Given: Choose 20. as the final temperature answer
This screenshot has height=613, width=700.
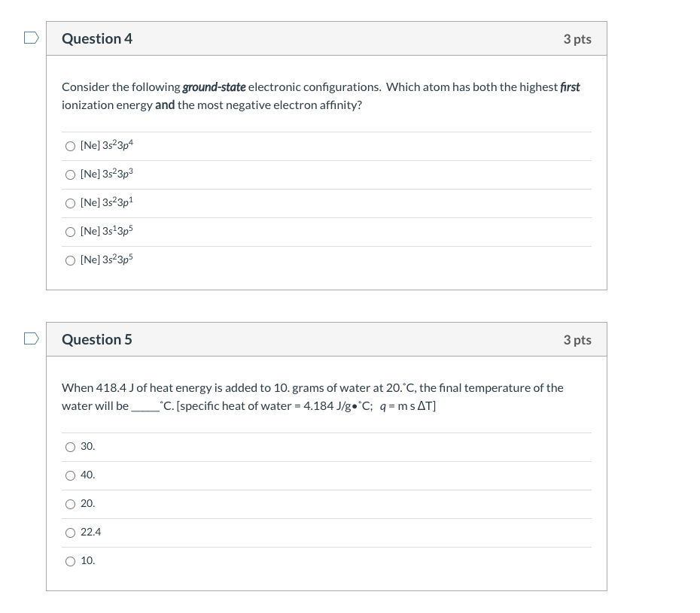Looking at the screenshot, I should (x=70, y=504).
